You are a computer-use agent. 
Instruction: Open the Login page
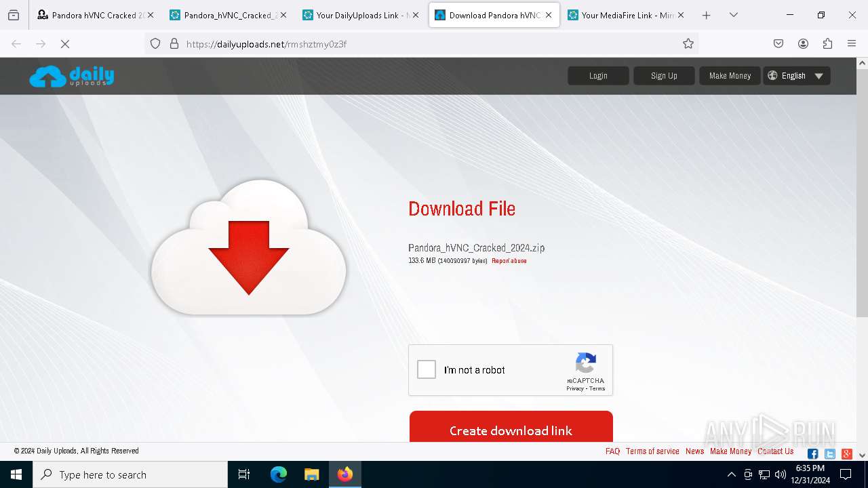(x=598, y=76)
